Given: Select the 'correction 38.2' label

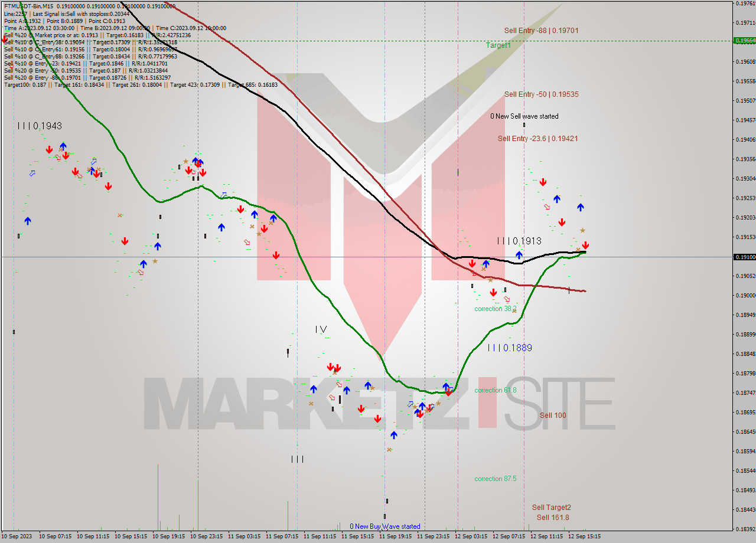Looking at the screenshot, I should (495, 309).
